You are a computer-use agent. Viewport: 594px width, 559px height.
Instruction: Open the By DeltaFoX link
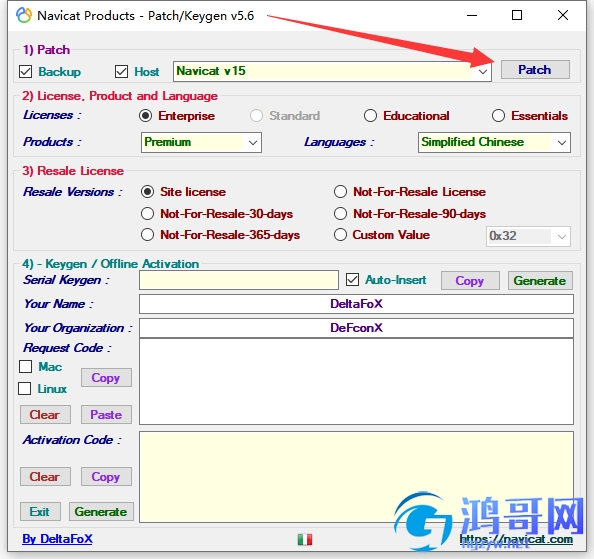[x=57, y=539]
